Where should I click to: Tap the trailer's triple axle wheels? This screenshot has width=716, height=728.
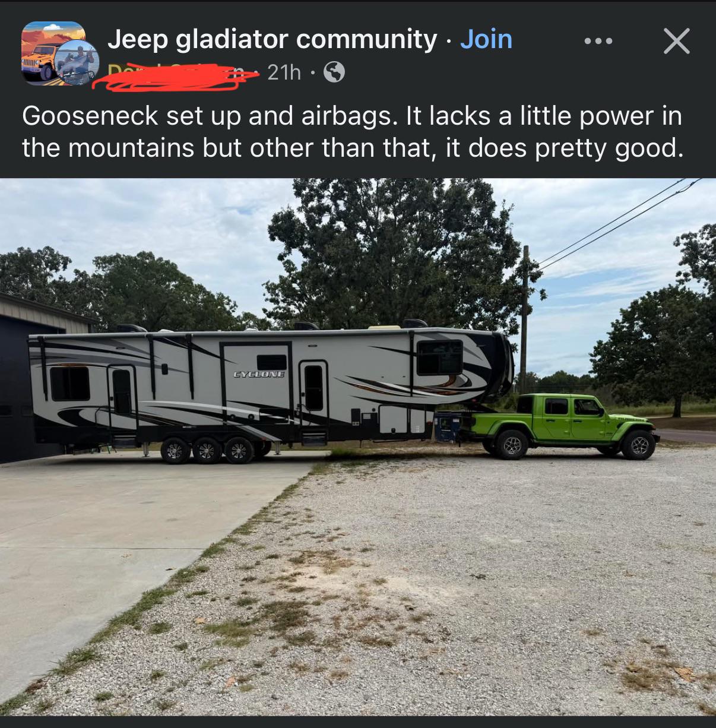(x=207, y=450)
